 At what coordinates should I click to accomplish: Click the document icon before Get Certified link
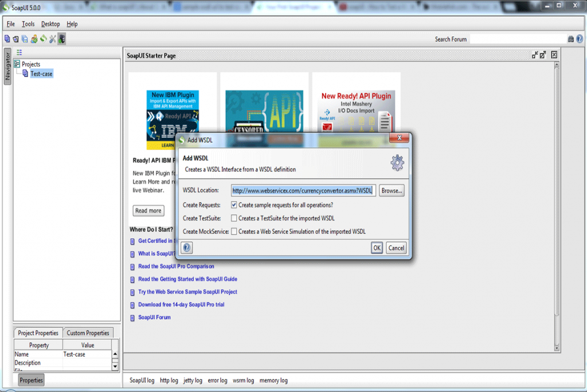[132, 241]
